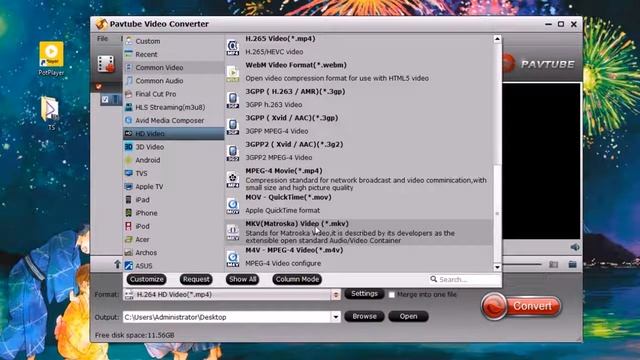640x360 pixels.
Task: Choose M4V - MPEG-4 Video icon
Action: [x=233, y=259]
